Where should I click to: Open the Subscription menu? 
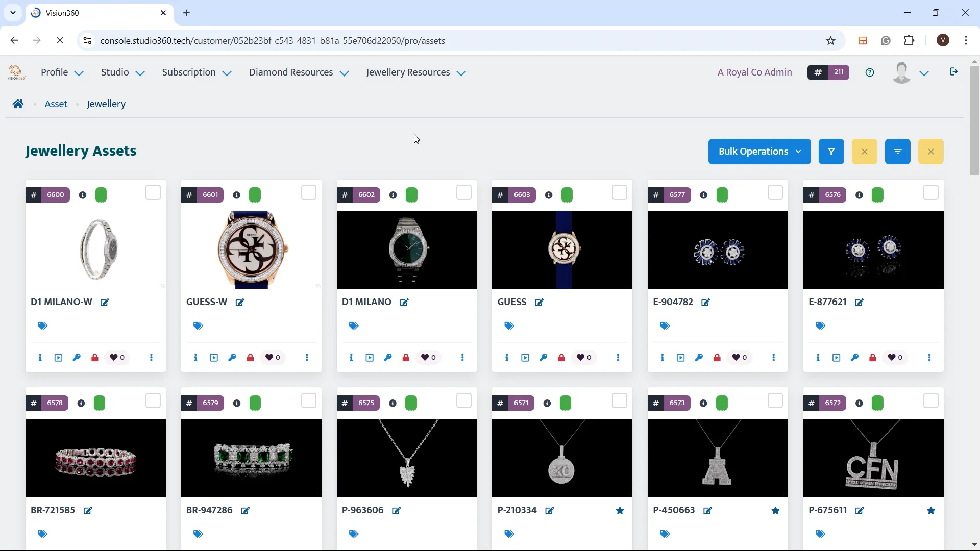point(197,73)
